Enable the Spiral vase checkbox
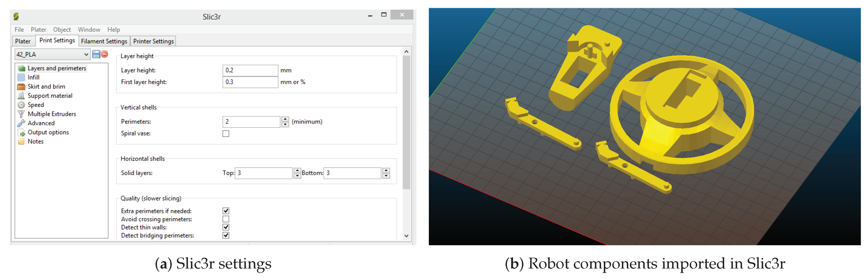The width and height of the screenshot is (868, 280). [226, 134]
